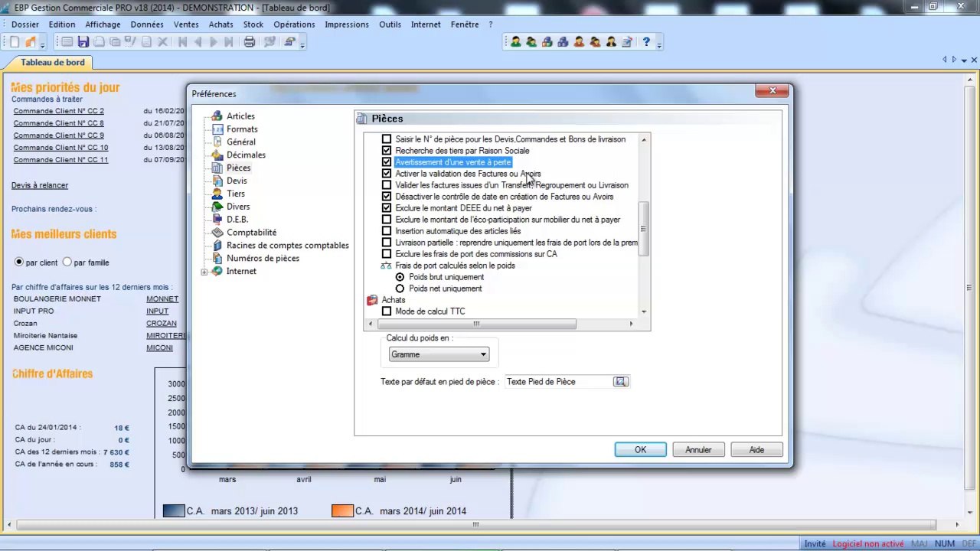Click the Divers tree icon
This screenshot has height=551, width=980.
[x=217, y=207]
